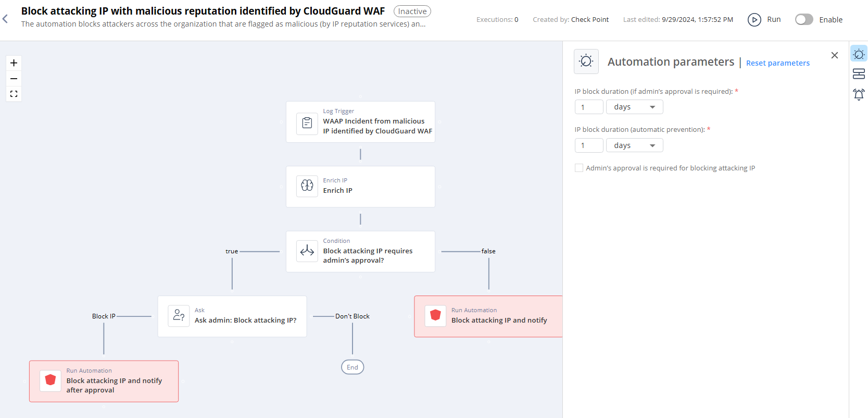Zoom in on the workflow canvas
Image resolution: width=868 pixels, height=418 pixels.
[x=14, y=63]
